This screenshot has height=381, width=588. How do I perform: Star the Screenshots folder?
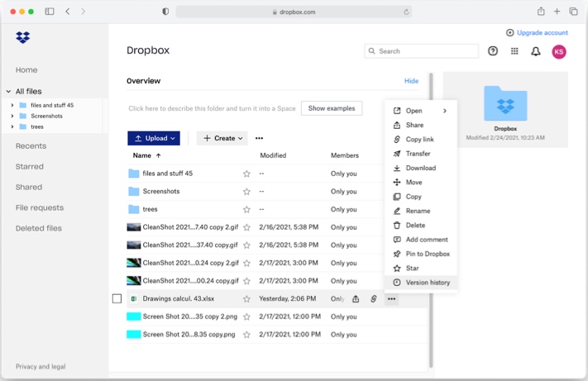pos(246,192)
